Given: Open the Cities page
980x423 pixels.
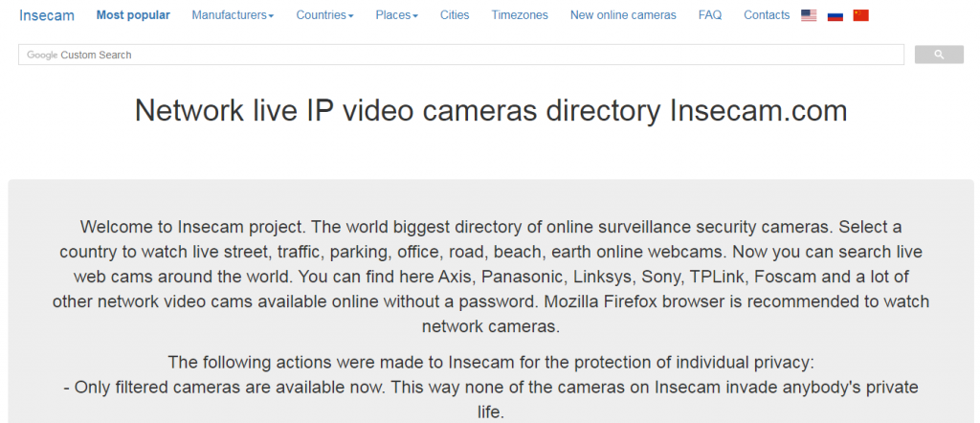Looking at the screenshot, I should [455, 15].
